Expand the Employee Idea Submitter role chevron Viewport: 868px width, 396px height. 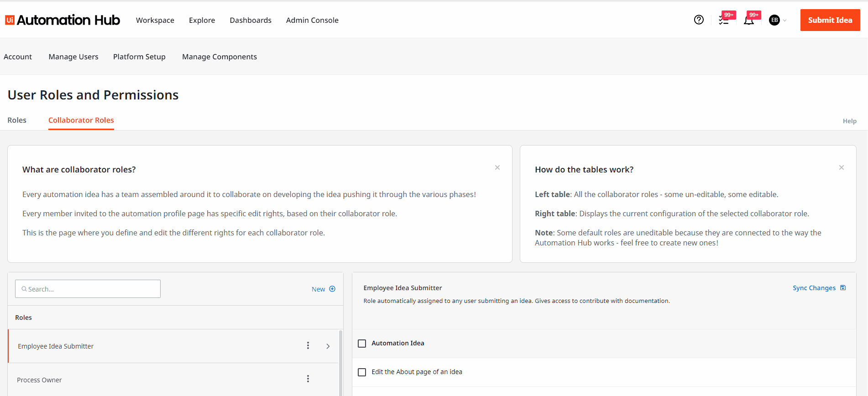[328, 346]
